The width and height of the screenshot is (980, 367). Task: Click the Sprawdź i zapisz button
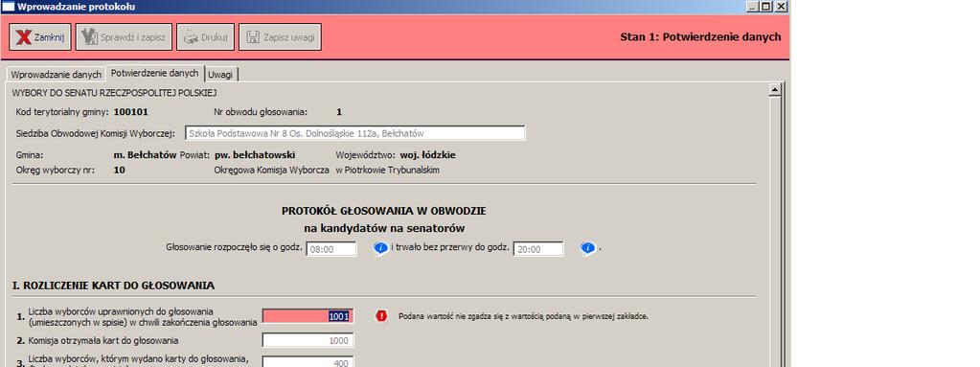tap(124, 36)
